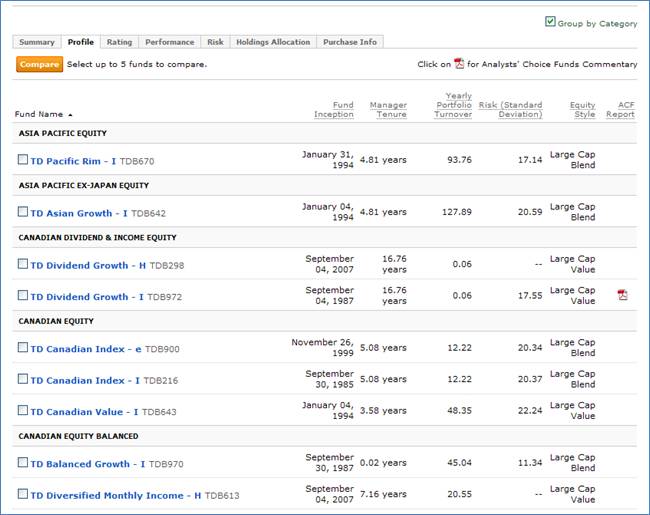Sort by Fund Name column header

(39, 114)
